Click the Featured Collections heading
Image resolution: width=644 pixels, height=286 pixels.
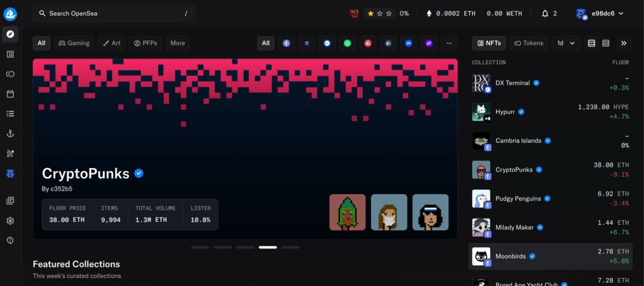point(76,264)
